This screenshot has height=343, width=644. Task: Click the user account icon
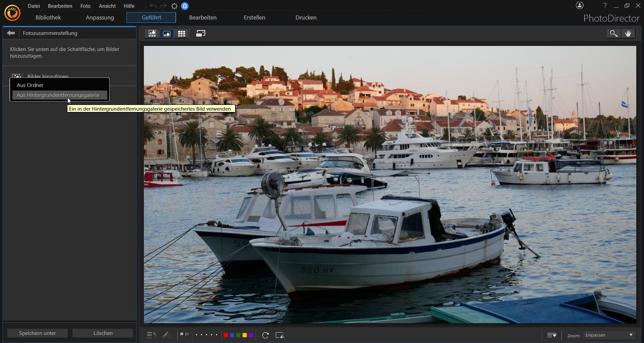click(x=580, y=5)
